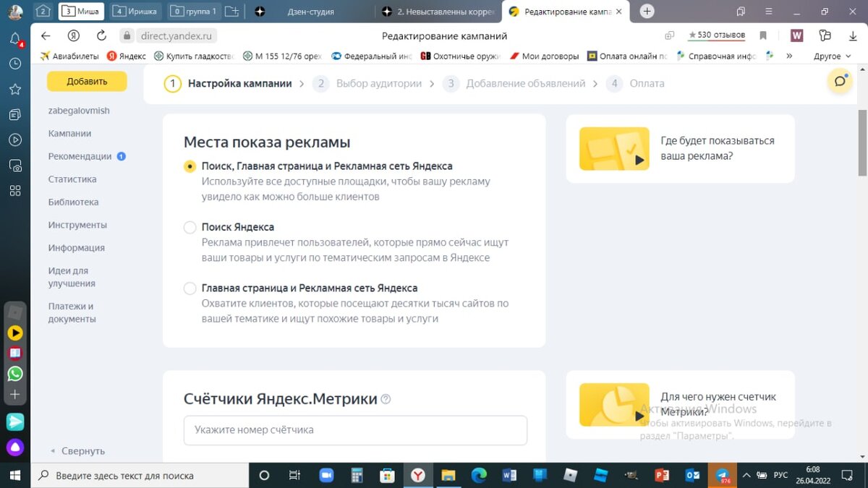Bookmark this page icon
The height and width of the screenshot is (488, 868).
tap(763, 35)
